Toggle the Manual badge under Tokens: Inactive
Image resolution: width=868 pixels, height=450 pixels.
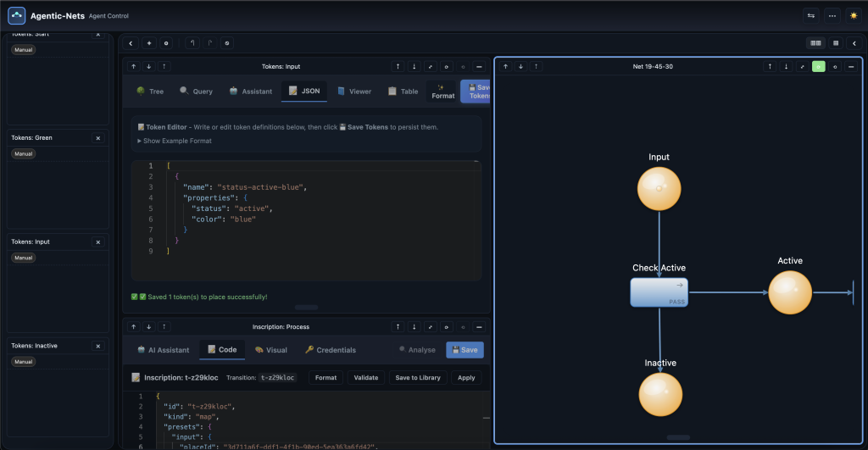click(23, 362)
